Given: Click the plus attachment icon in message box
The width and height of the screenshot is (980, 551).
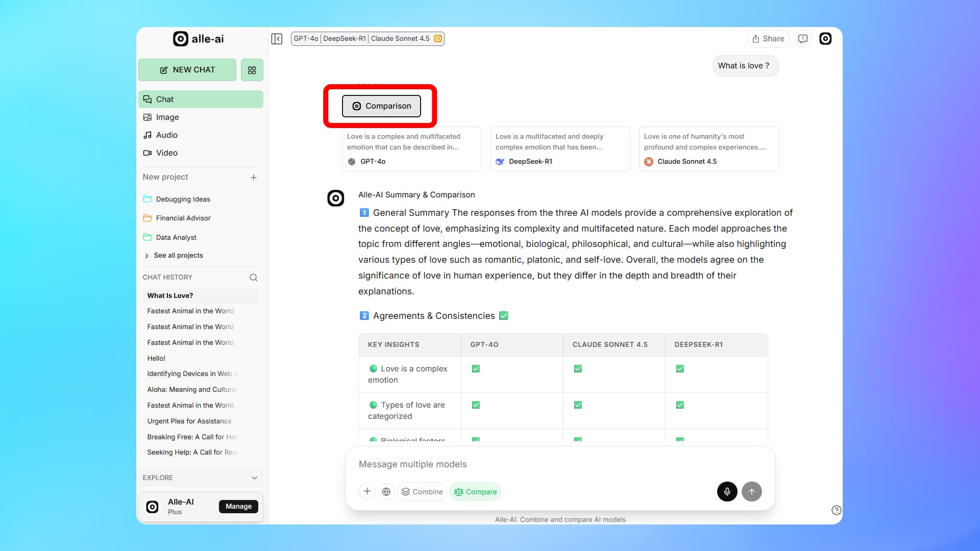Looking at the screenshot, I should point(367,492).
